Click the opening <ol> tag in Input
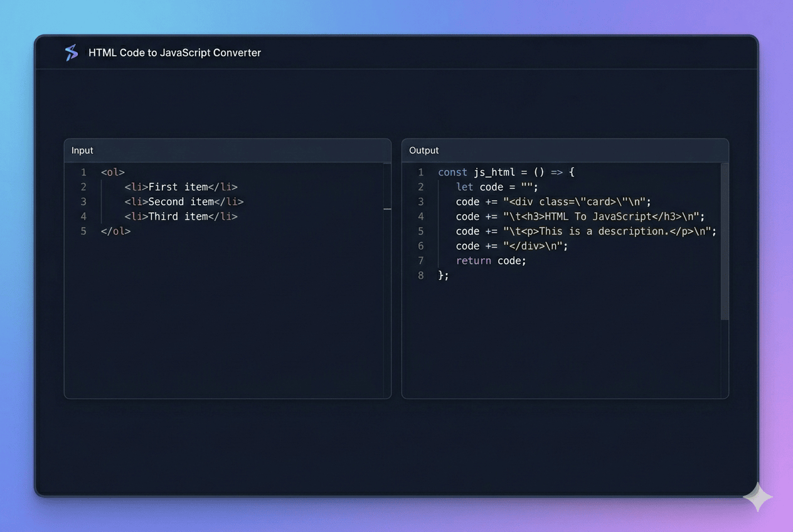This screenshot has width=793, height=532. click(x=113, y=172)
